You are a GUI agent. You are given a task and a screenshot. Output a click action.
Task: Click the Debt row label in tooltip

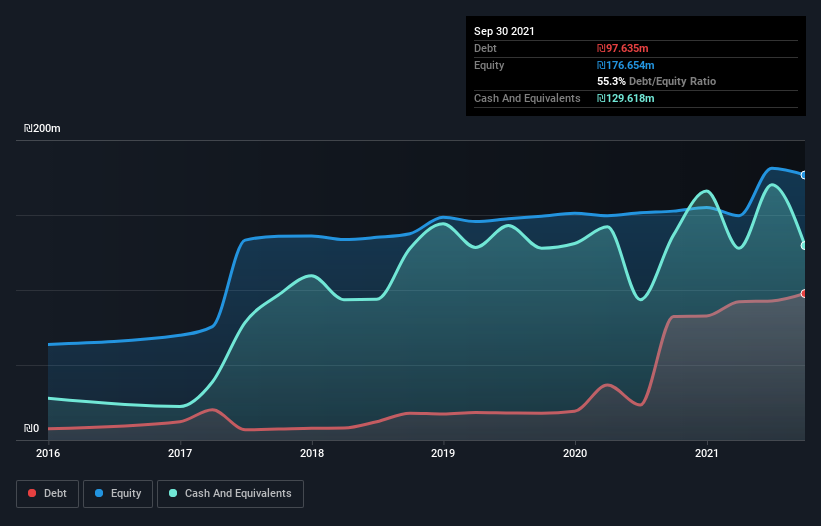coord(485,48)
